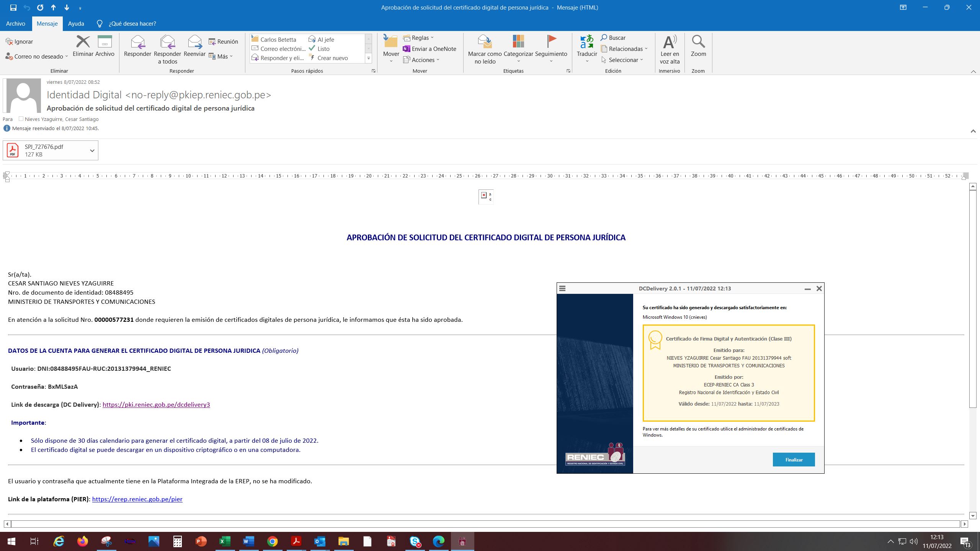Expand Correo no deseado dropdown
Viewport: 980px width, 551px height.
(x=66, y=56)
